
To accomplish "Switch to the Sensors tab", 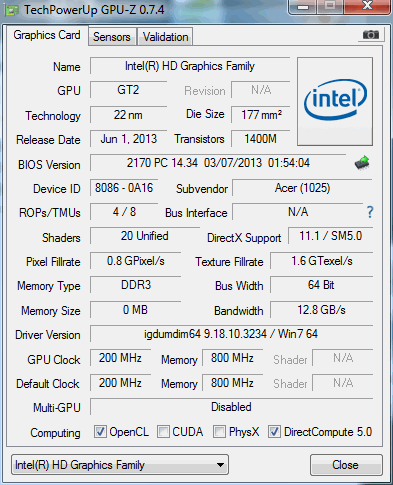I will pos(112,37).
